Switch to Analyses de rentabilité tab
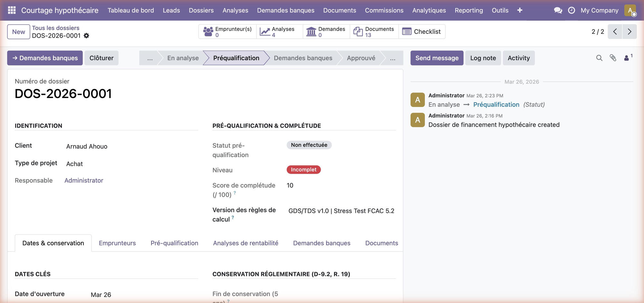Screen dimensions: 644x303 click(245, 243)
